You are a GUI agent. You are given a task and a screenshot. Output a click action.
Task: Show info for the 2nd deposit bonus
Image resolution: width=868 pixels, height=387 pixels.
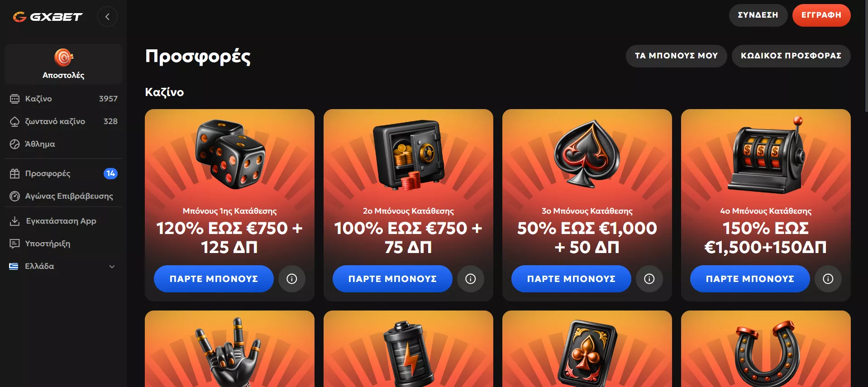(x=471, y=279)
